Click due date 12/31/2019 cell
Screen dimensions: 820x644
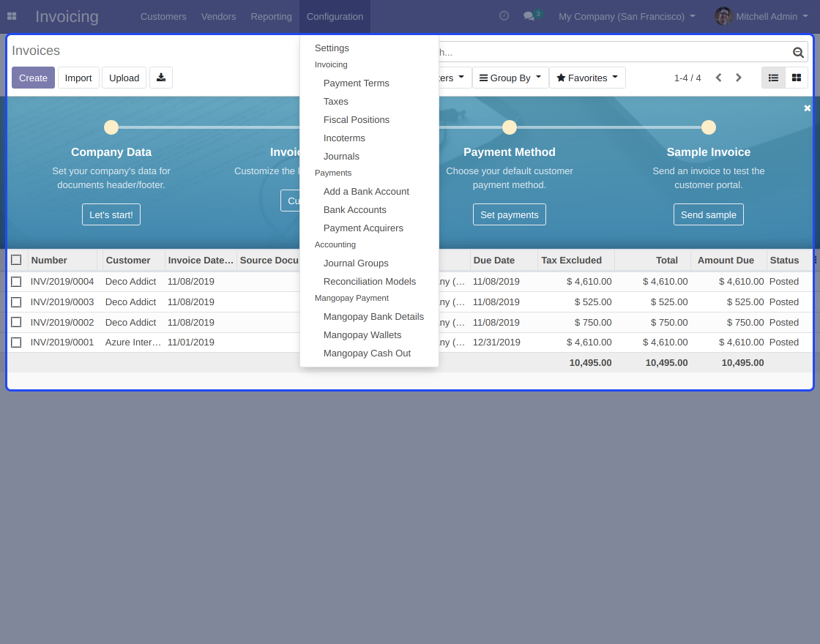coord(496,342)
